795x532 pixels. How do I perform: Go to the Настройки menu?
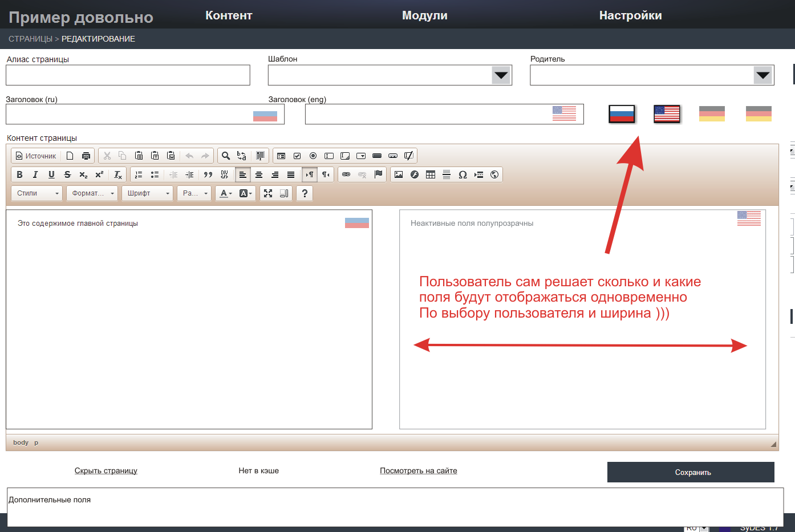point(630,15)
